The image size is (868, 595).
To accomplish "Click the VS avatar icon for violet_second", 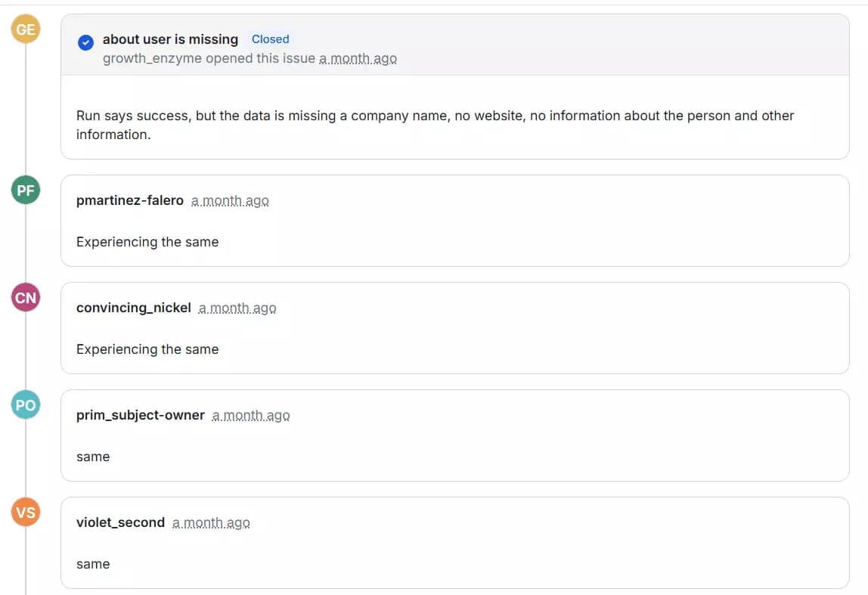I will [25, 512].
